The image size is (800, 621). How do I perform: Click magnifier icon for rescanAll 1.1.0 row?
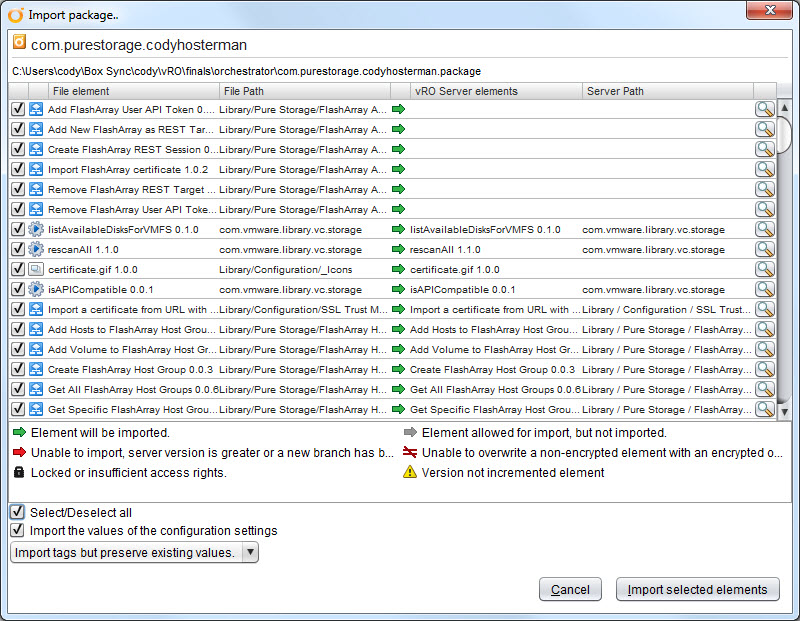[x=764, y=249]
